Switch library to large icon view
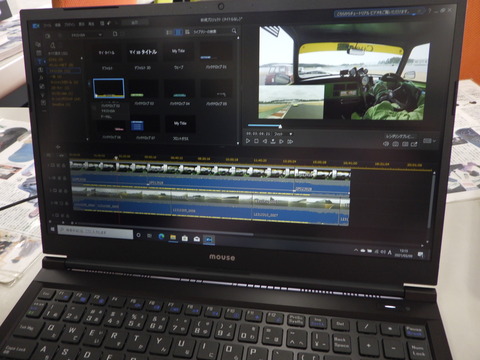This screenshot has height=360, width=480. pyautogui.click(x=178, y=32)
